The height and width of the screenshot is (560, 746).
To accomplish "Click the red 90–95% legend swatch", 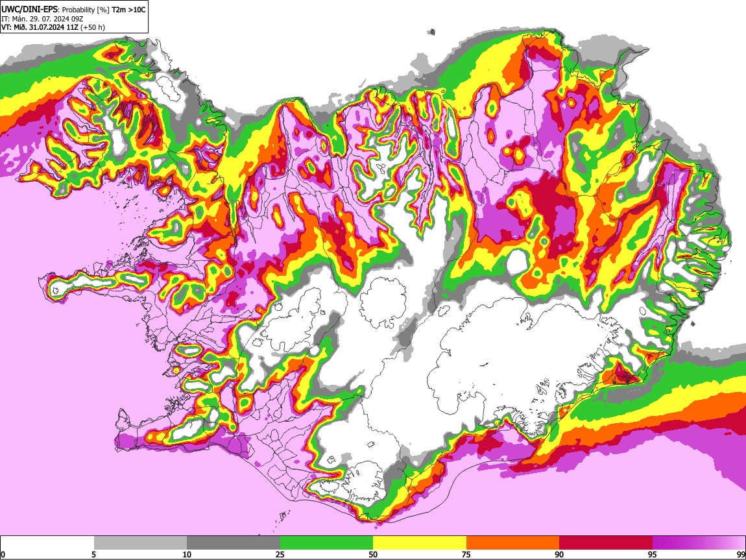I will point(606,543).
